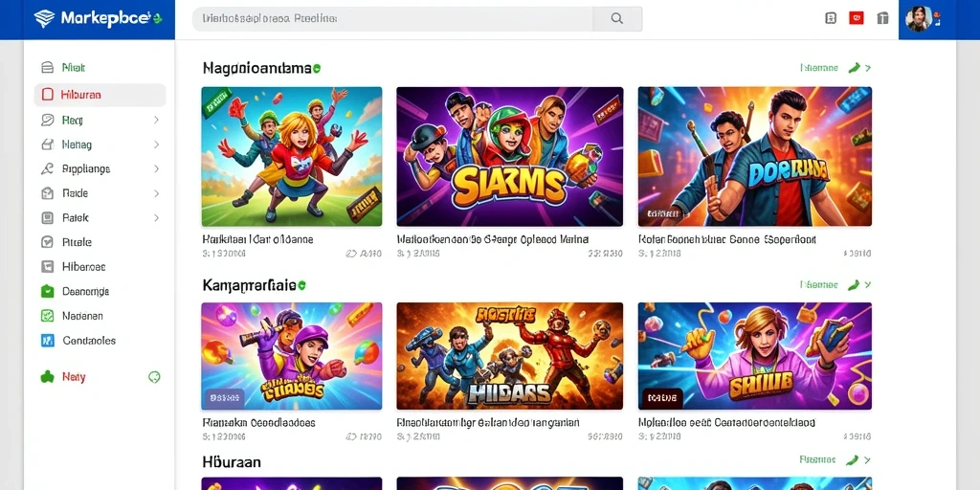Click chevron in Nagqnioandama section header
The image size is (980, 490).
coord(868,68)
